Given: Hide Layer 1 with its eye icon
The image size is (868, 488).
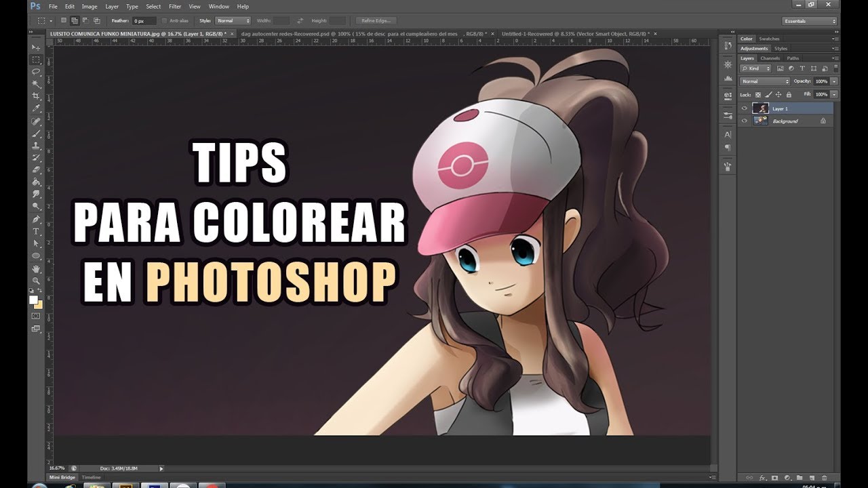Looking at the screenshot, I should tap(745, 108).
